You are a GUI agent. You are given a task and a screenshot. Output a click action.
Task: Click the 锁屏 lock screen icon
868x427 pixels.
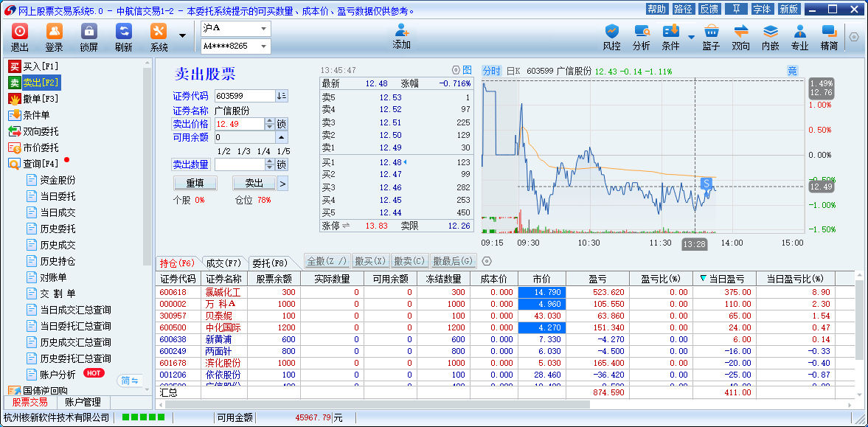pyautogui.click(x=88, y=32)
